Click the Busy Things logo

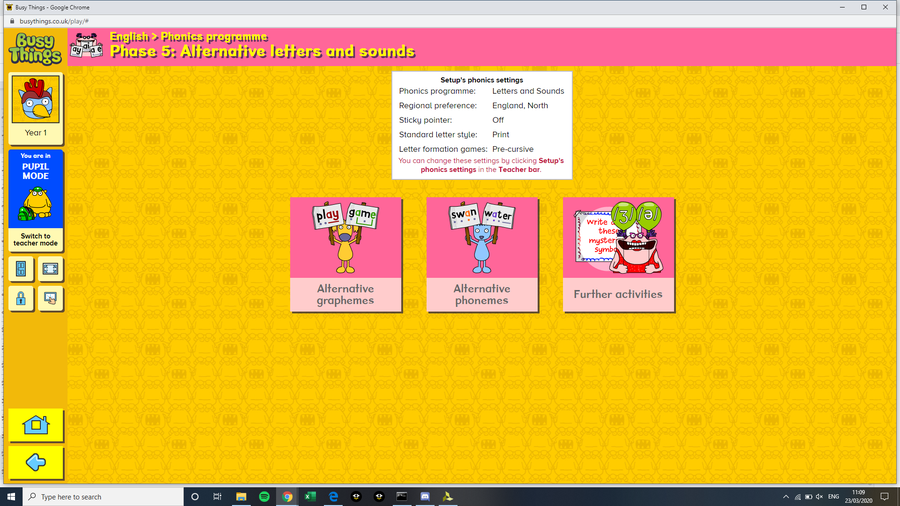[35, 46]
